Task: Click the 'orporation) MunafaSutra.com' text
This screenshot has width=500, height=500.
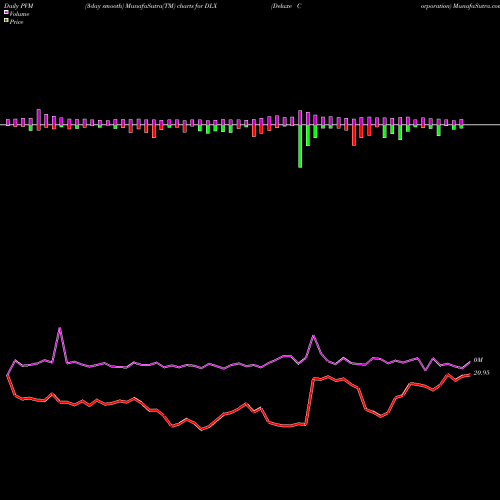Action: click(x=460, y=6)
